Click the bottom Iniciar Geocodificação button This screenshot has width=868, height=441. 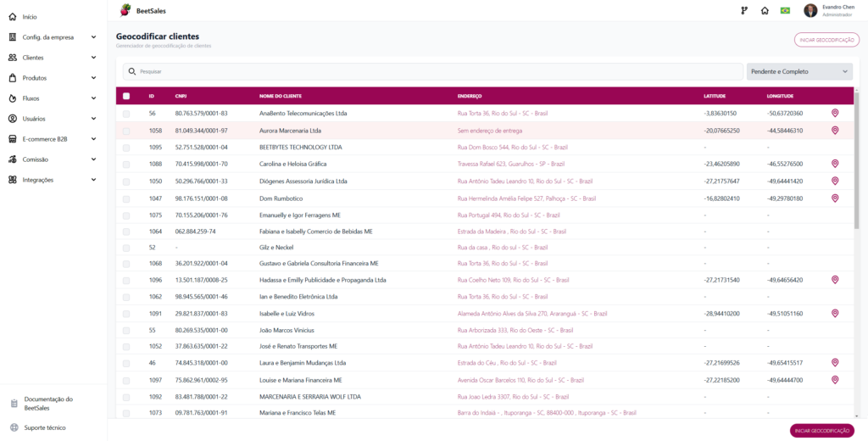(822, 431)
